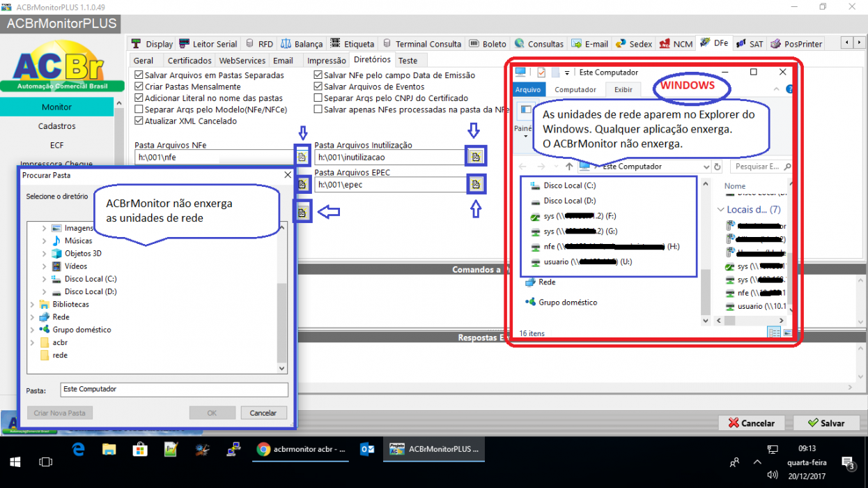Open the PosPrinter tab

(797, 43)
